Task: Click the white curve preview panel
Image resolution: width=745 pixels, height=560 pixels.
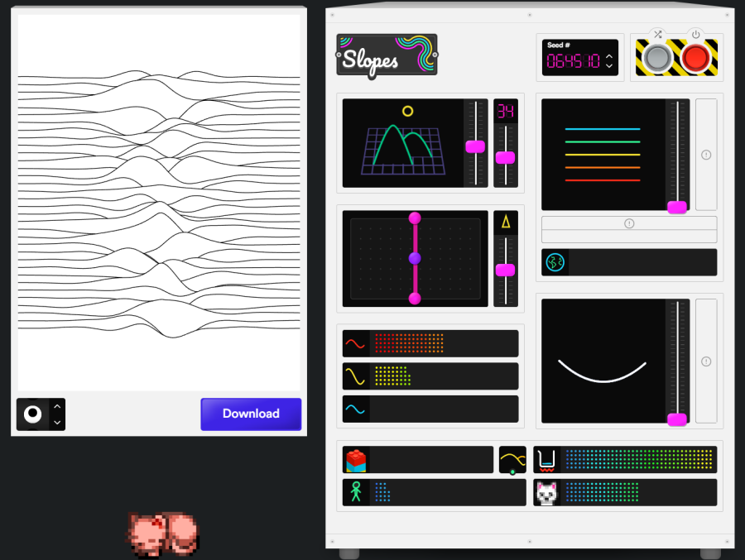Action: pos(603,361)
